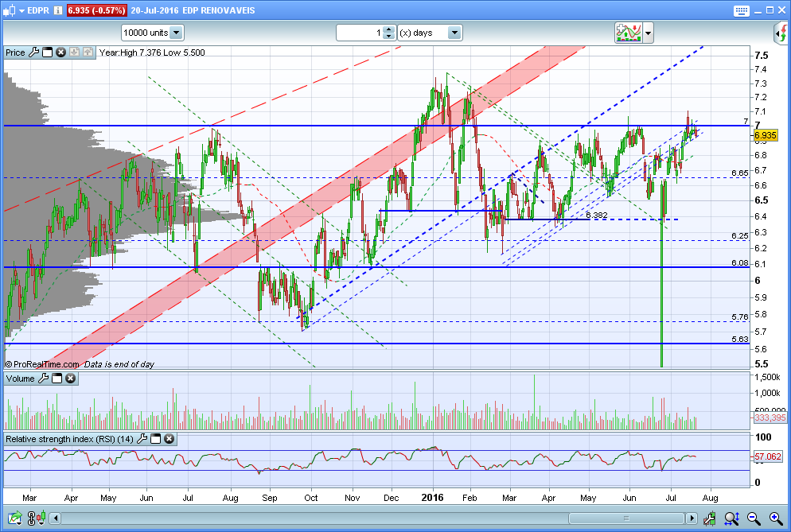Open candlestick chart style icon in title bar
This screenshot has height=532, width=791.
pyautogui.click(x=9, y=10)
